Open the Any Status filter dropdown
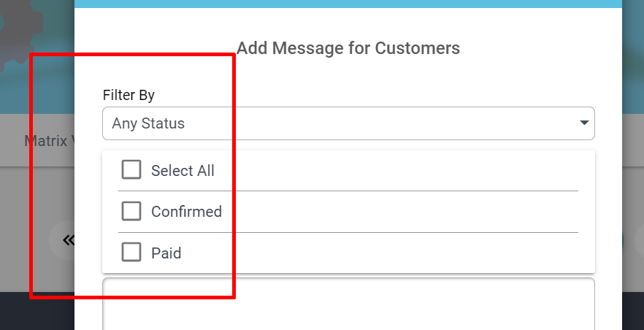644x330 pixels. coord(348,123)
